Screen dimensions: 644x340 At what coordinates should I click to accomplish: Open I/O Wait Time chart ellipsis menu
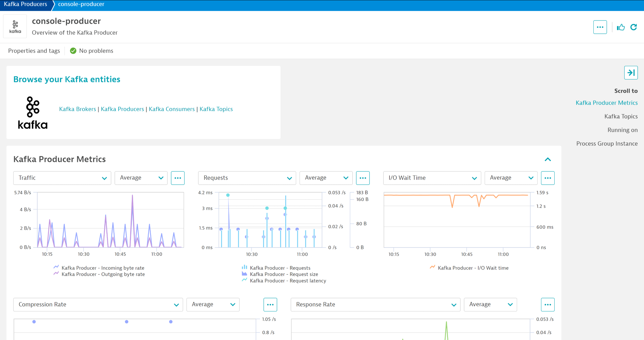pos(548,178)
